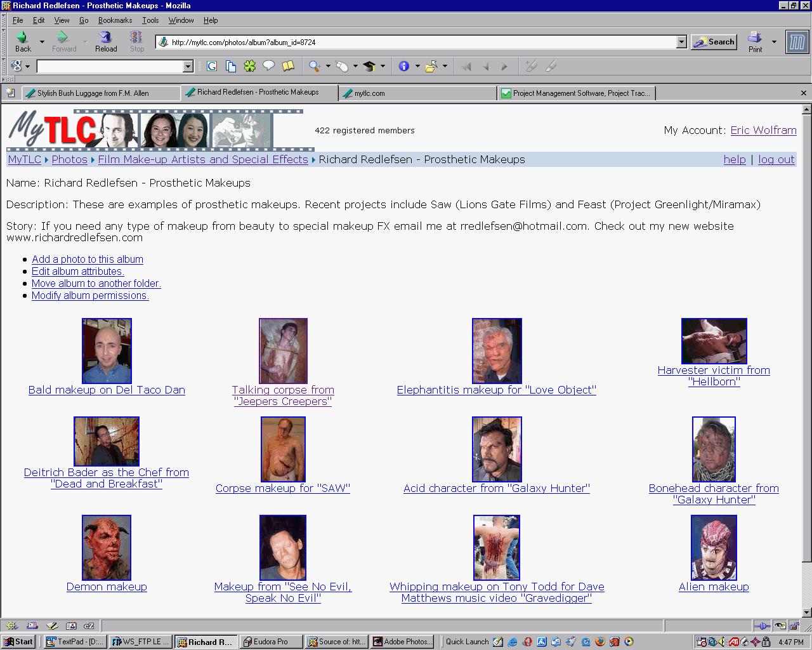Click the magnifier search toolbar icon
This screenshot has height=650, width=812.
point(315,66)
